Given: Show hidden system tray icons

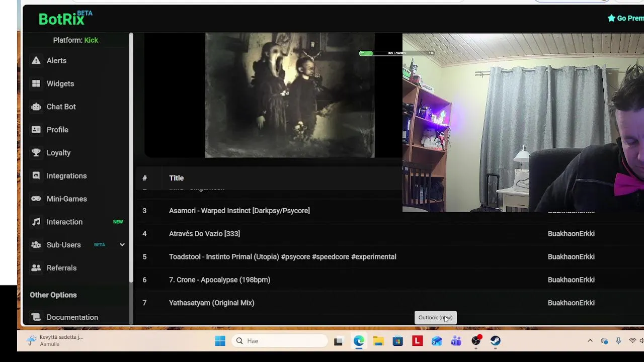Looking at the screenshot, I should click(590, 341).
